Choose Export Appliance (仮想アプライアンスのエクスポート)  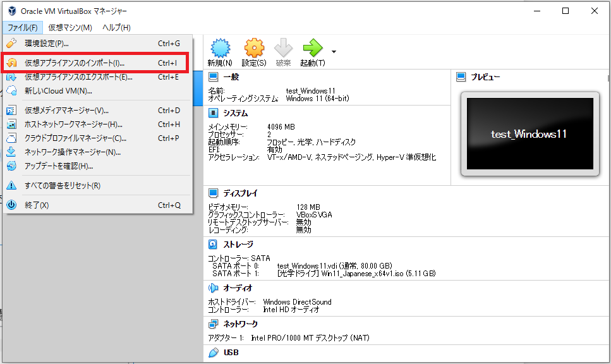coord(97,77)
